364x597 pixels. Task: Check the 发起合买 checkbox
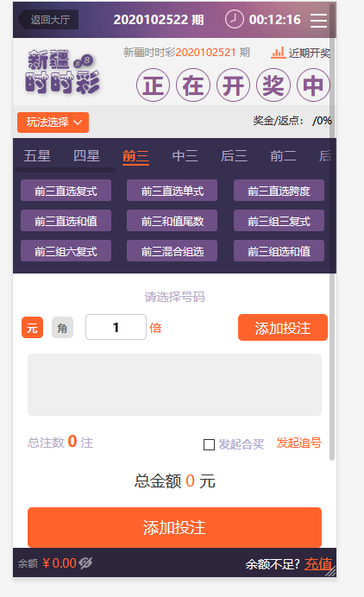point(209,444)
